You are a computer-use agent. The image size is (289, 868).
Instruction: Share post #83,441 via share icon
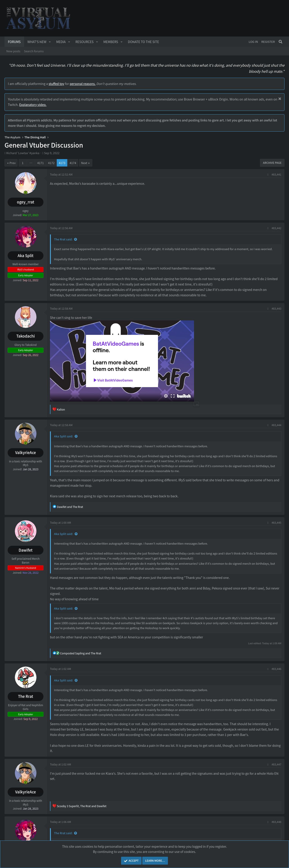pos(267,175)
